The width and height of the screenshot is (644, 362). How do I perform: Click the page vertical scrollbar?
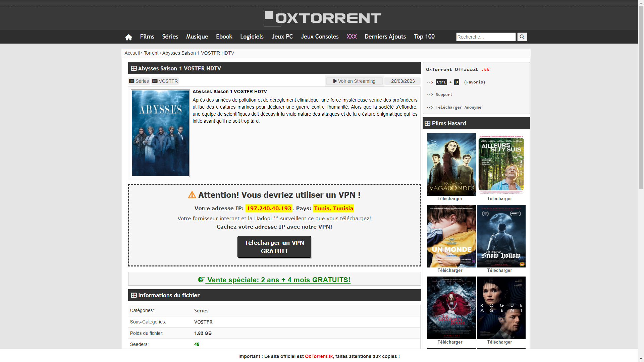pos(641,97)
